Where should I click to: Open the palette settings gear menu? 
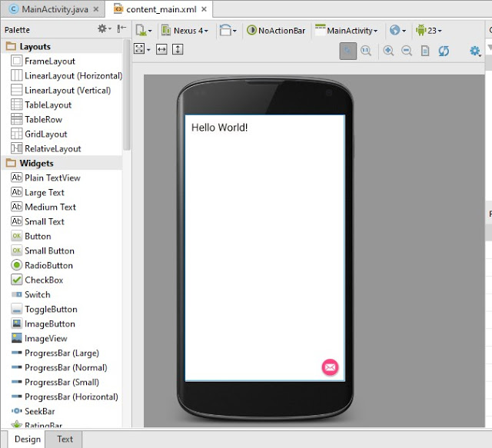tap(105, 29)
